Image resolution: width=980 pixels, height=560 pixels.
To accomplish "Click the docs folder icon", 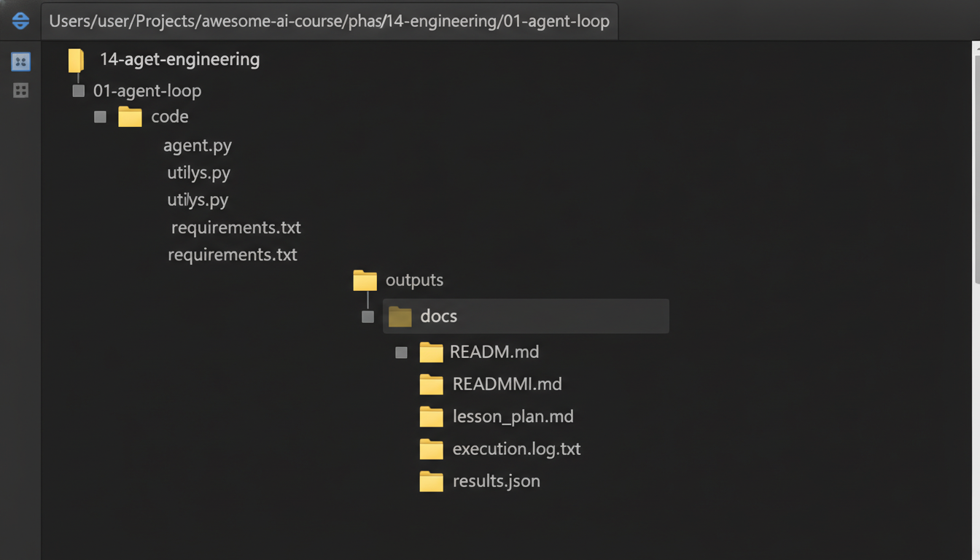I will point(400,316).
